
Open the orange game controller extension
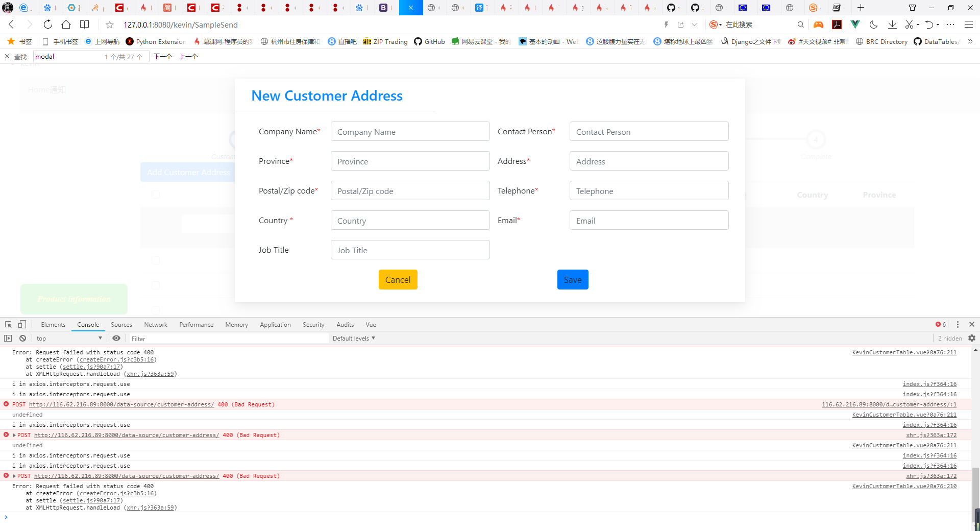818,25
